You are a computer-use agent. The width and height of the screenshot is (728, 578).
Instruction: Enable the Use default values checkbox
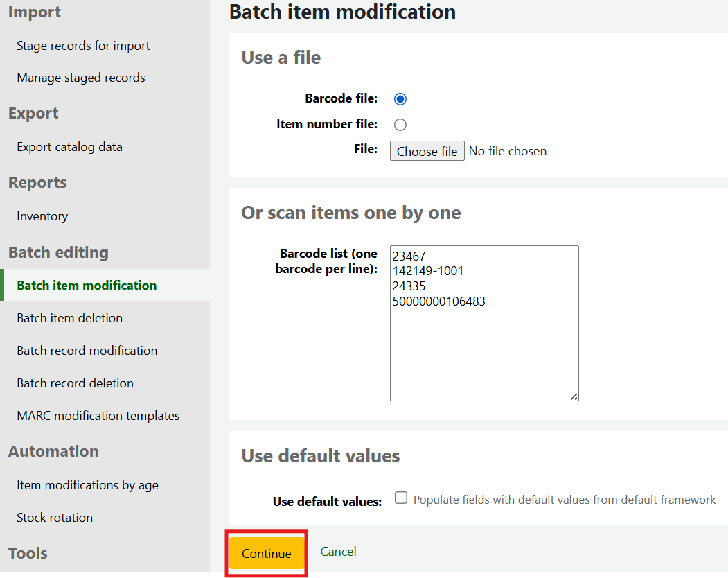(400, 498)
